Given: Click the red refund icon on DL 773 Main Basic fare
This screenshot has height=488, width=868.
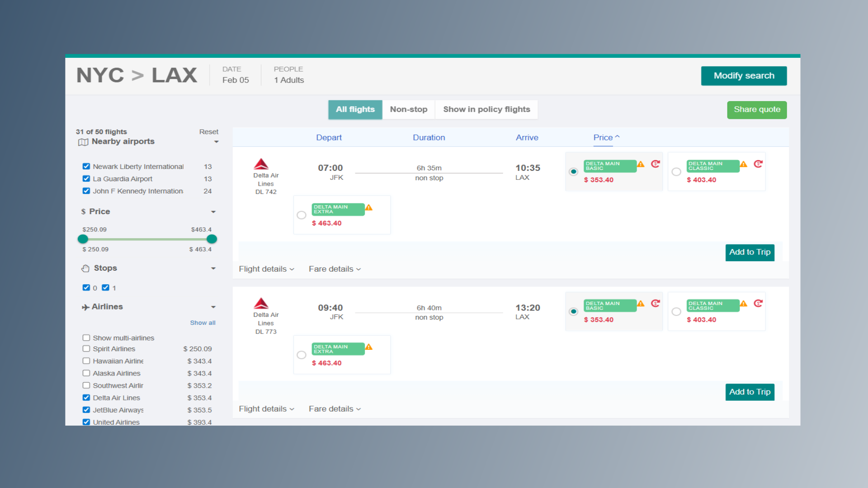Looking at the screenshot, I should (655, 304).
